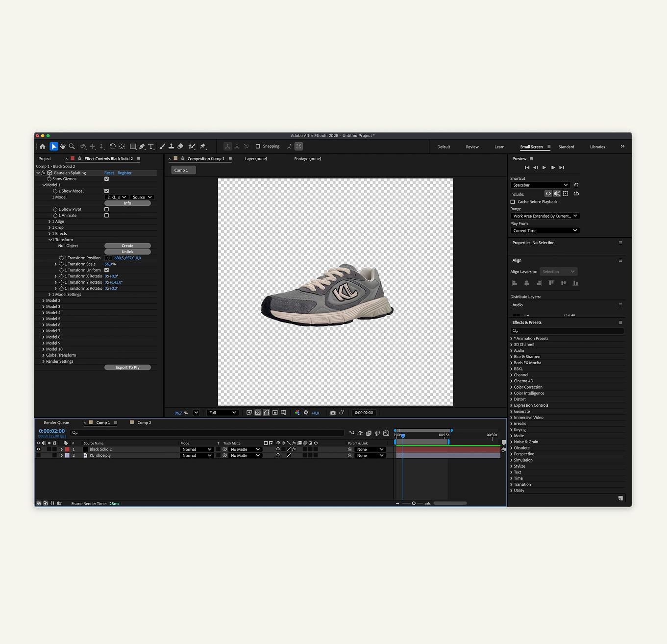Select the Zoom magnifier tool
This screenshot has width=667, height=644.
click(72, 147)
